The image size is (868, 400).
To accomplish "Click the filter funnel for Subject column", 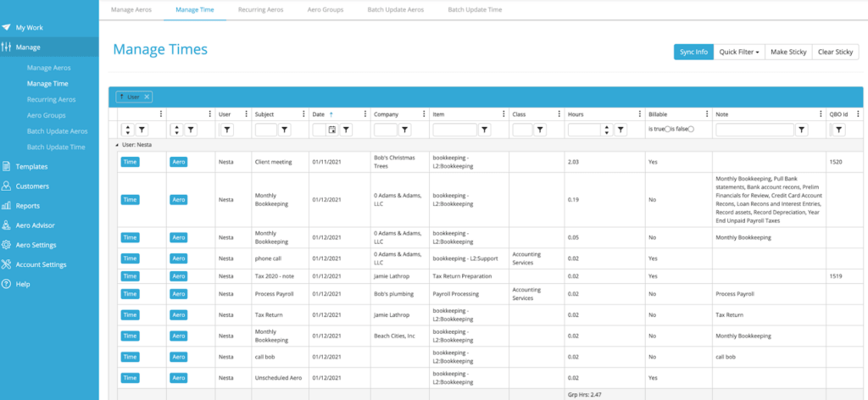I will click(284, 130).
